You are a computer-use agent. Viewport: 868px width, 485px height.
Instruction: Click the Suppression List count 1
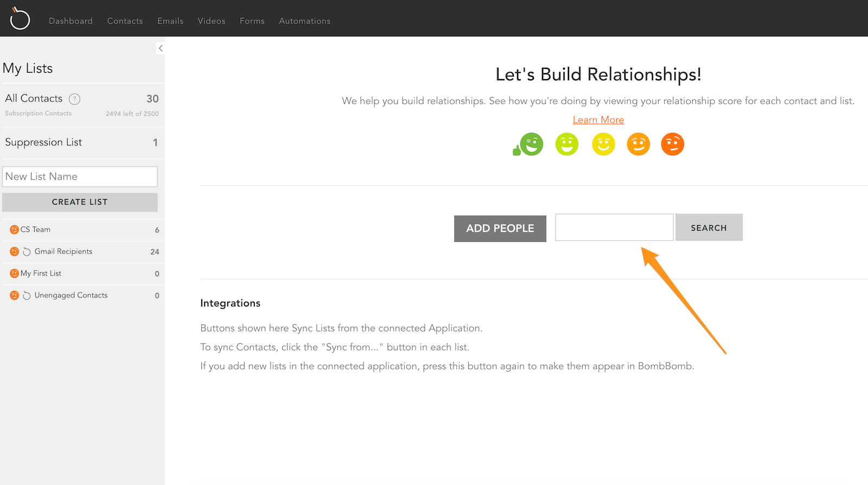pyautogui.click(x=155, y=143)
